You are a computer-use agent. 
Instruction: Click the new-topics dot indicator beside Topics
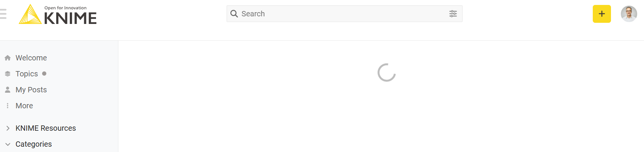tap(44, 74)
